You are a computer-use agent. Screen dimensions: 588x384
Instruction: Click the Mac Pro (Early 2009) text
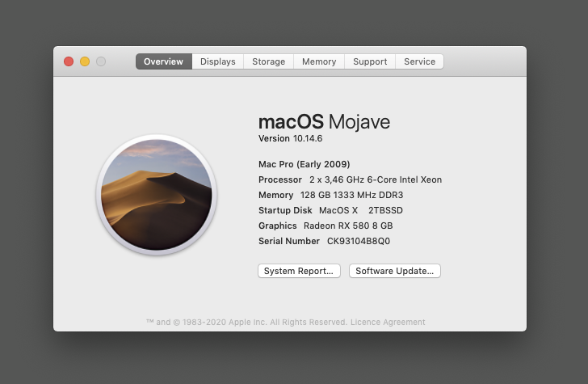(x=304, y=164)
